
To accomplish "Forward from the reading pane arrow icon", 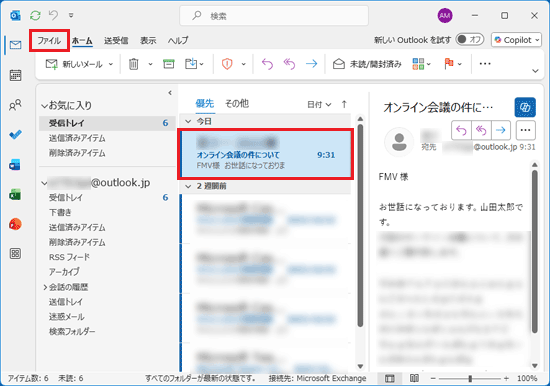I will [501, 131].
